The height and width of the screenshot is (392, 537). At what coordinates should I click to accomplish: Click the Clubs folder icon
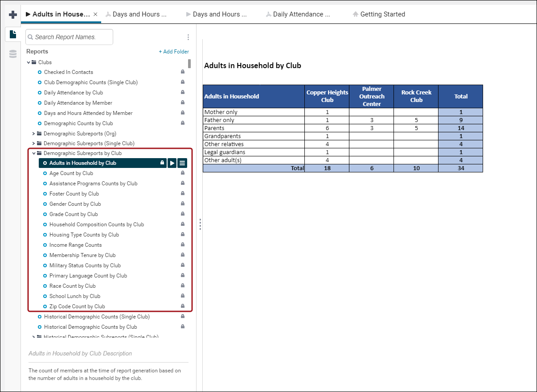click(34, 62)
